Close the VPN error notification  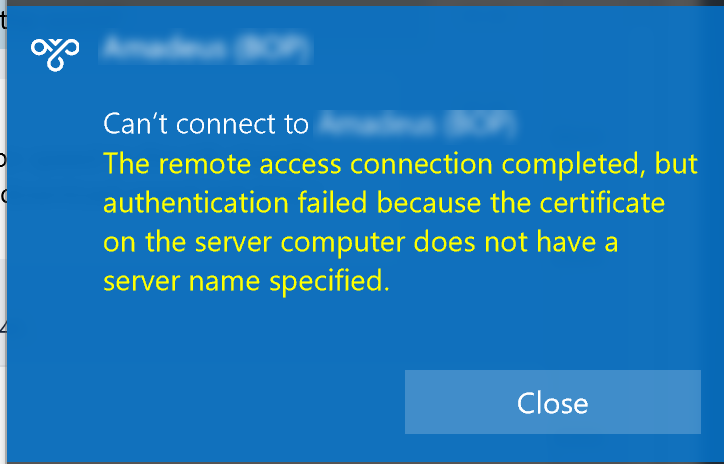[x=553, y=402]
